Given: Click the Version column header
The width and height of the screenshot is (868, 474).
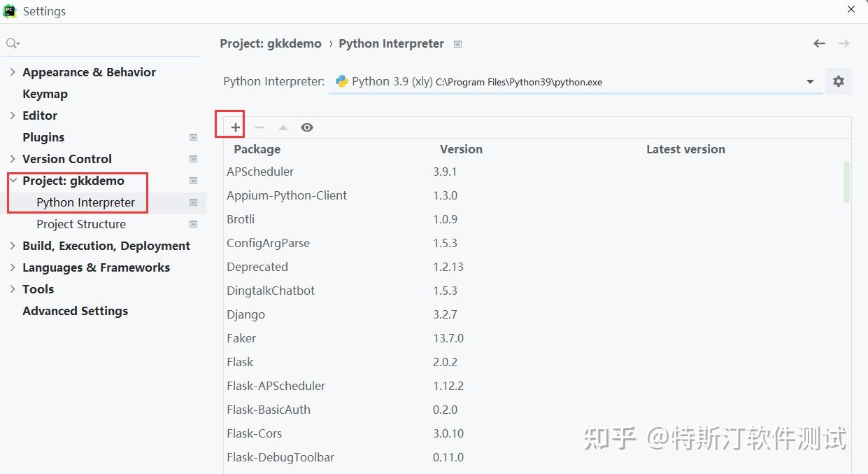Looking at the screenshot, I should 461,149.
